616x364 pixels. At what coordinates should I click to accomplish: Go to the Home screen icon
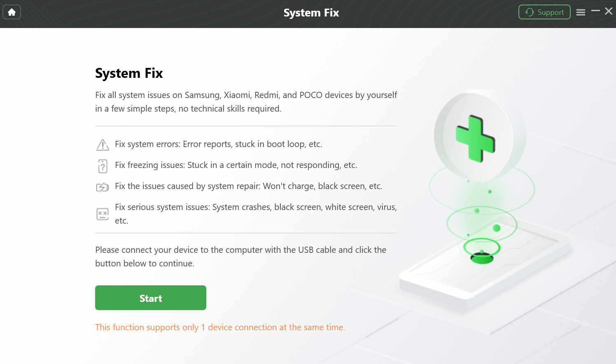(12, 12)
